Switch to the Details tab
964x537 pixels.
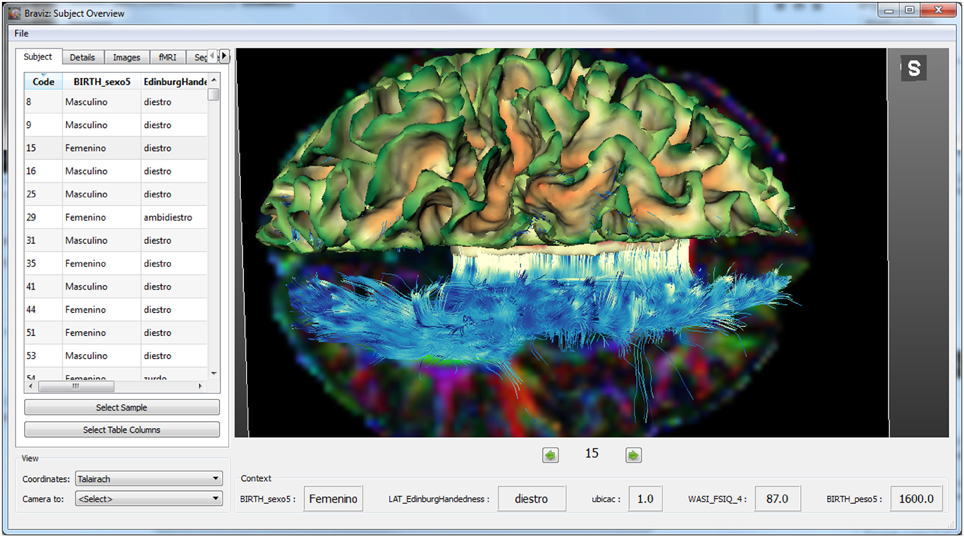(82, 57)
